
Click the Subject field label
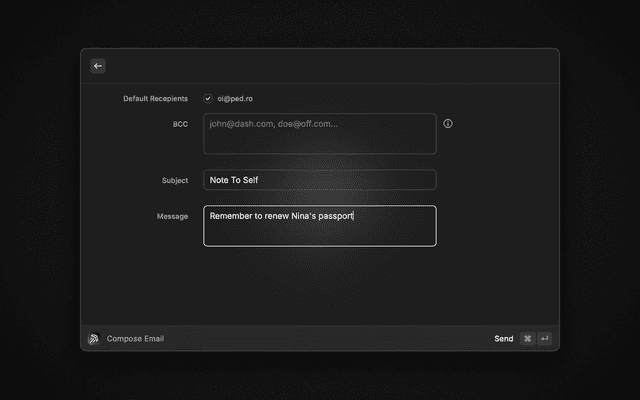point(175,181)
